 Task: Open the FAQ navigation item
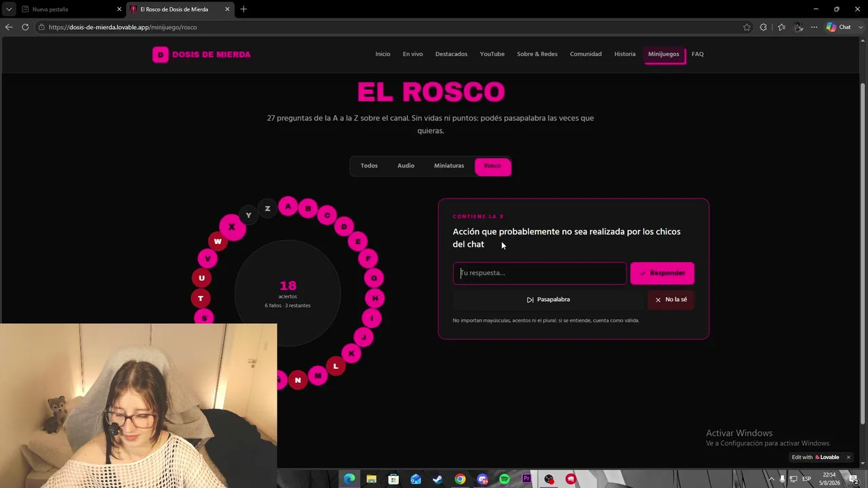(698, 54)
